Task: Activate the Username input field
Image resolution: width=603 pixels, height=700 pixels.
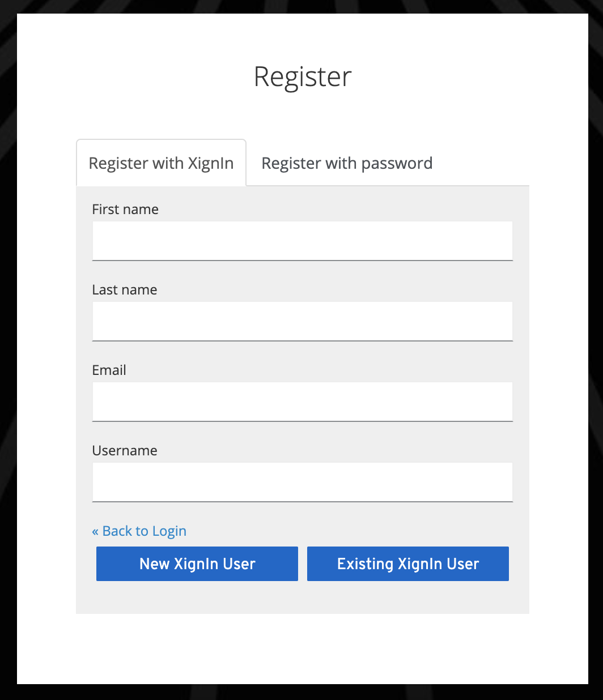Action: 302,482
